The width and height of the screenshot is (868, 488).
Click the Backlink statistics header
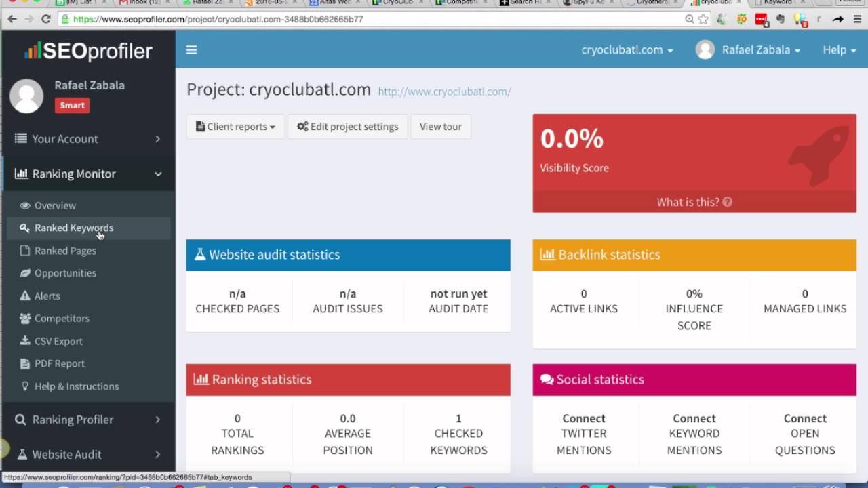(x=694, y=255)
